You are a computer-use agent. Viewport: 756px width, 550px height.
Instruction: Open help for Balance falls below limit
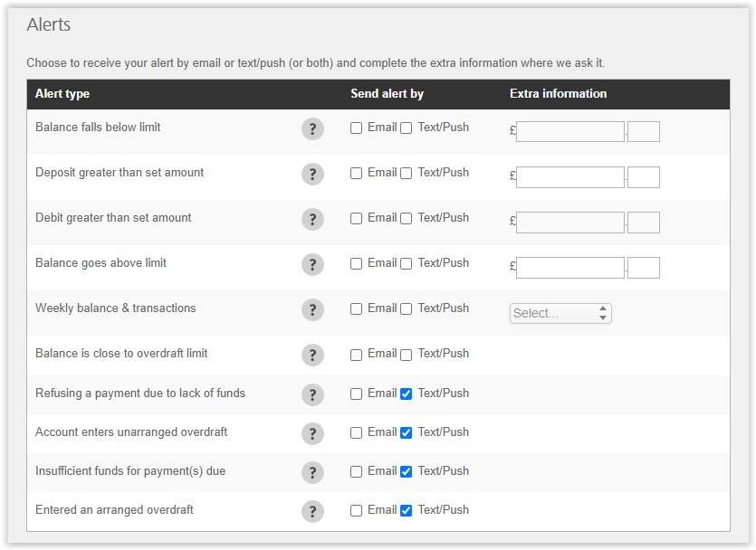pyautogui.click(x=312, y=129)
